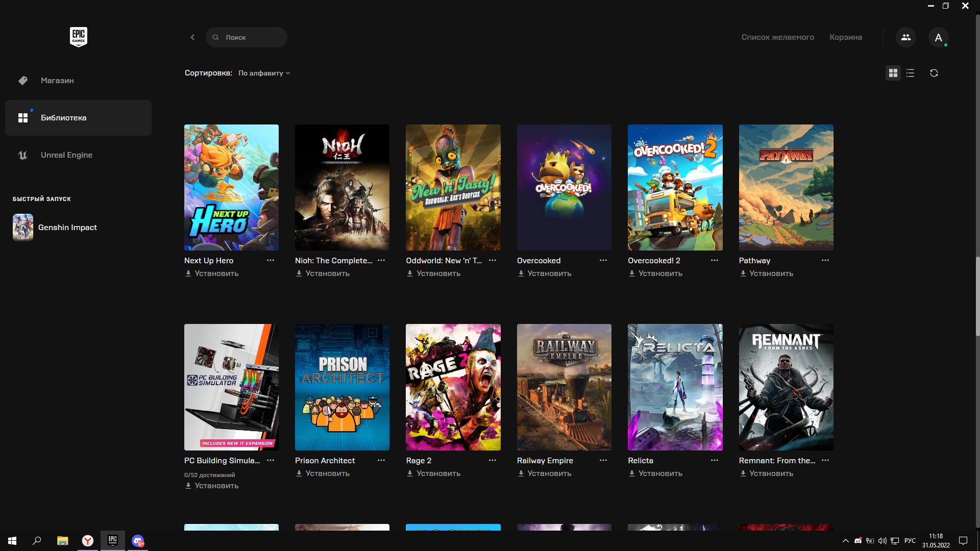
Task: Open options menu for Relicta
Action: tap(715, 460)
